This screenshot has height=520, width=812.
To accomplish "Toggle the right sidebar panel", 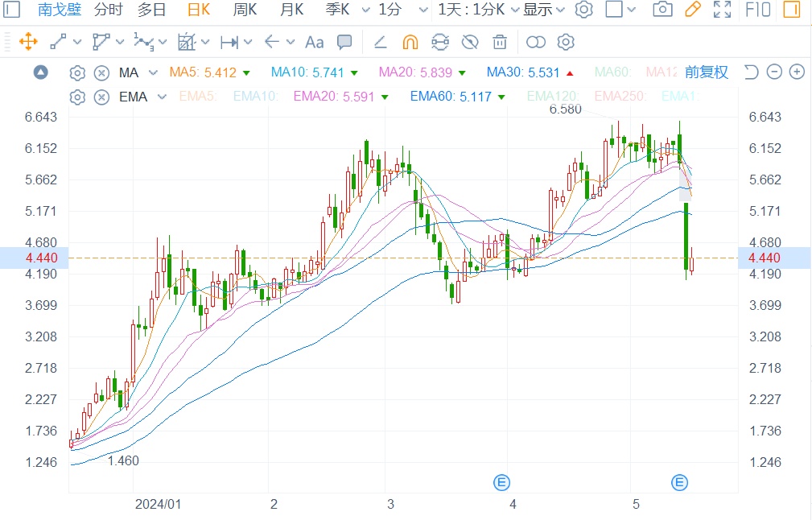I will click(792, 10).
